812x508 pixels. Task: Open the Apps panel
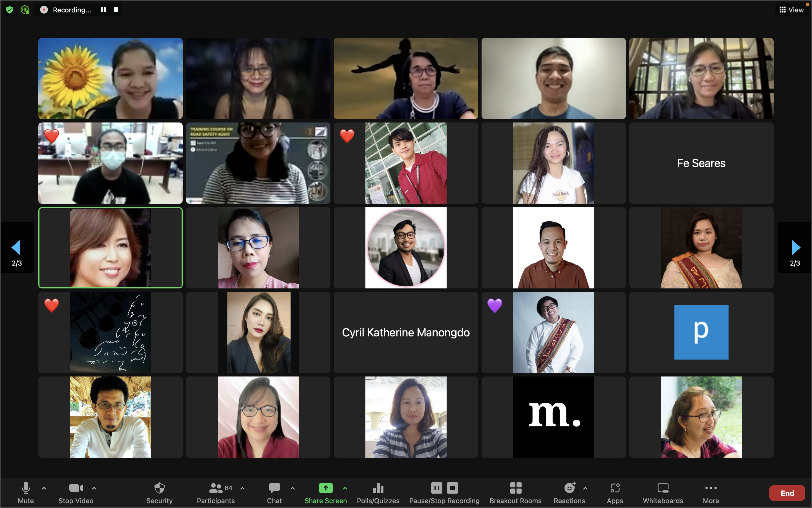pyautogui.click(x=615, y=492)
